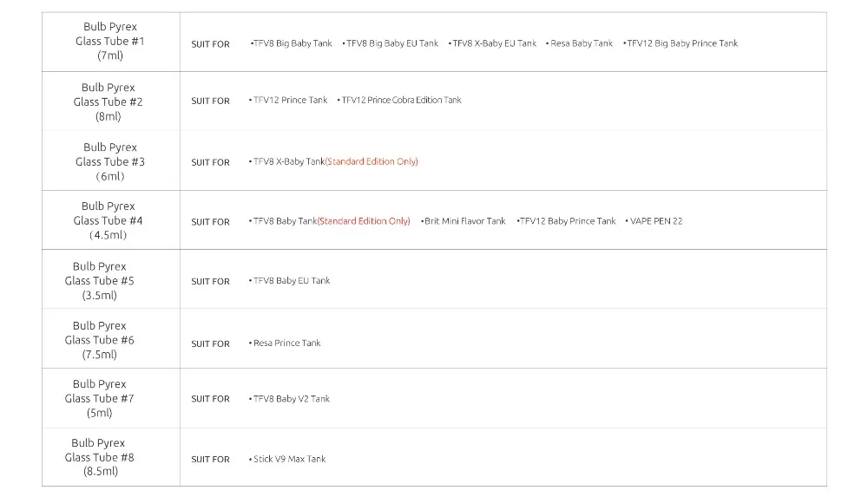Click VAPE PEN 22 entry
This screenshot has height=497, width=868.
pyautogui.click(x=654, y=221)
